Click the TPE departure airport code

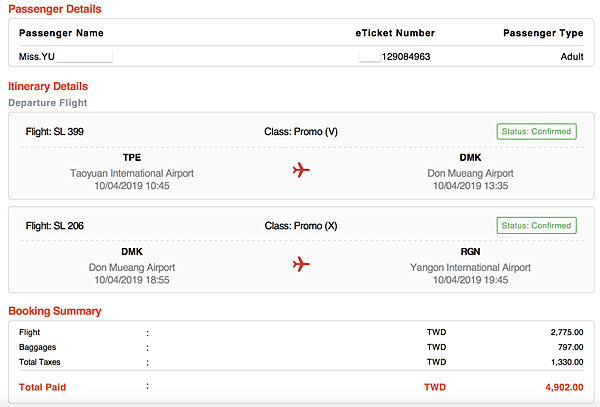pyautogui.click(x=132, y=158)
